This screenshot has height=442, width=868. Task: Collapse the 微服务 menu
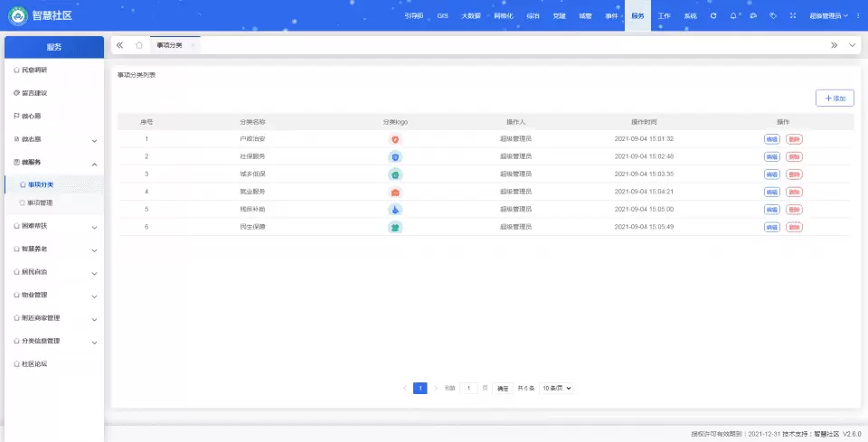tap(53, 163)
